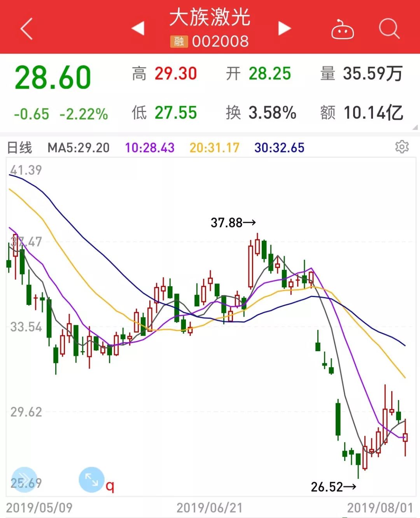Tap the percent change -2.22%
Screen dimensions: 420x518
(84, 114)
